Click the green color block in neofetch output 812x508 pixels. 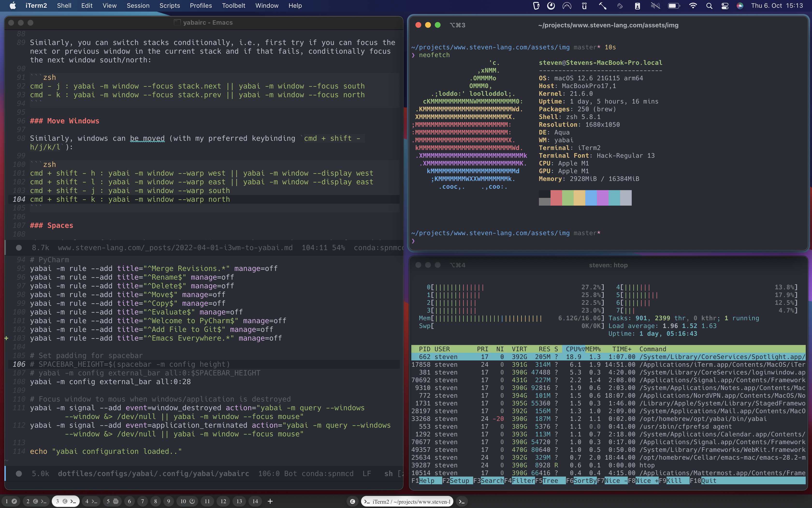point(568,198)
